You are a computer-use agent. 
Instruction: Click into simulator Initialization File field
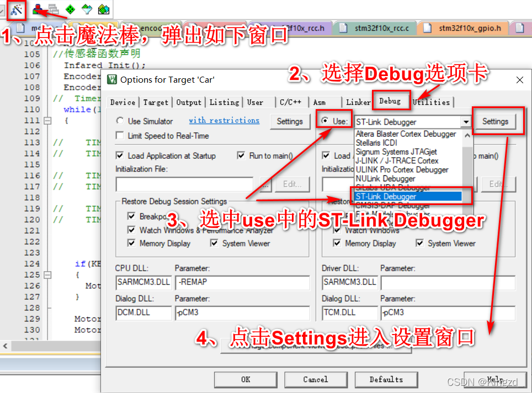coord(184,185)
